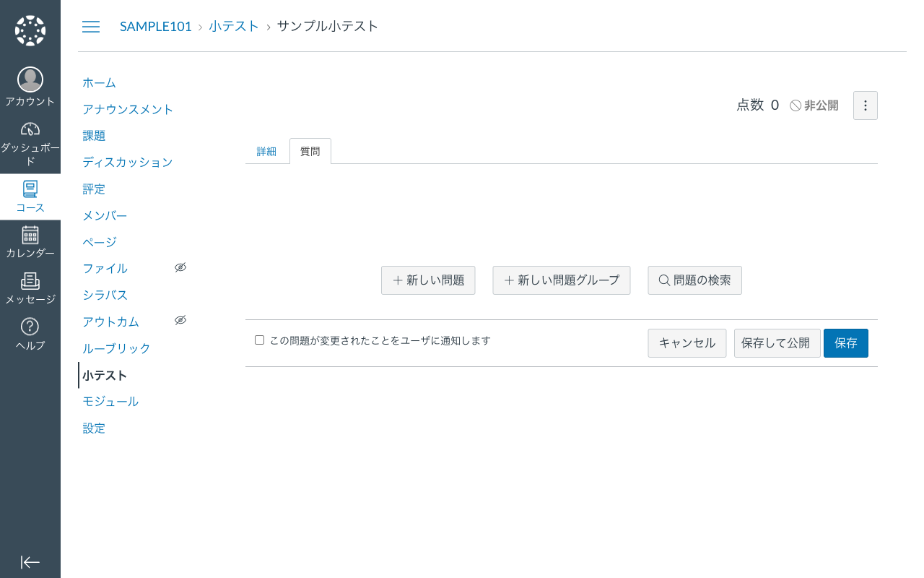924x578 pixels.
Task: Open the three-dot options menu
Action: pos(865,105)
